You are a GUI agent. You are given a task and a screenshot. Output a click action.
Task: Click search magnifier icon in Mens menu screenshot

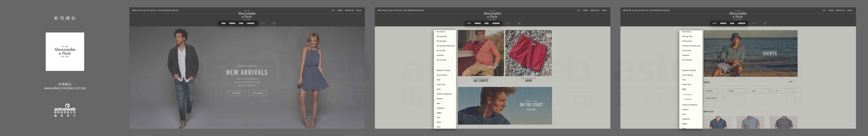pos(519,24)
